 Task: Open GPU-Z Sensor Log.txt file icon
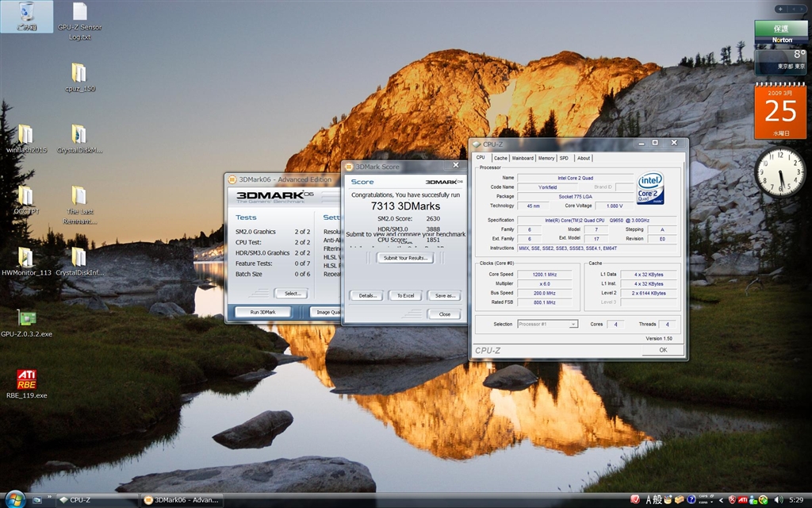point(79,13)
